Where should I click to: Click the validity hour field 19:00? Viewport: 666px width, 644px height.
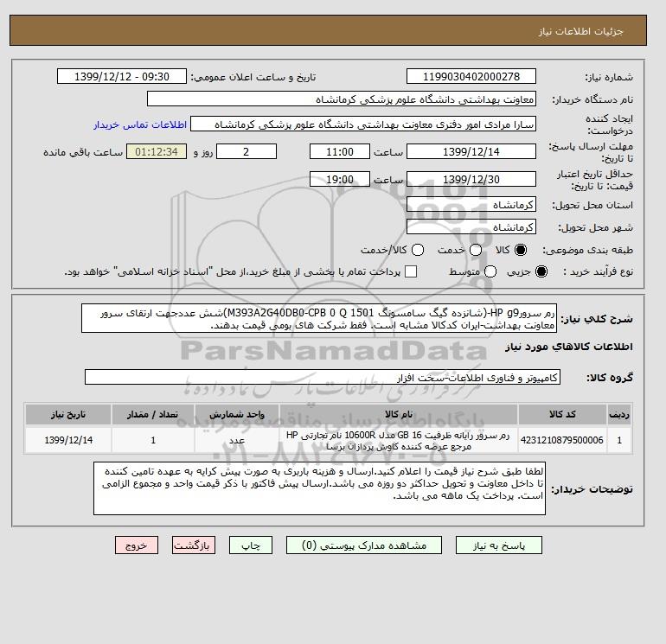click(x=340, y=179)
